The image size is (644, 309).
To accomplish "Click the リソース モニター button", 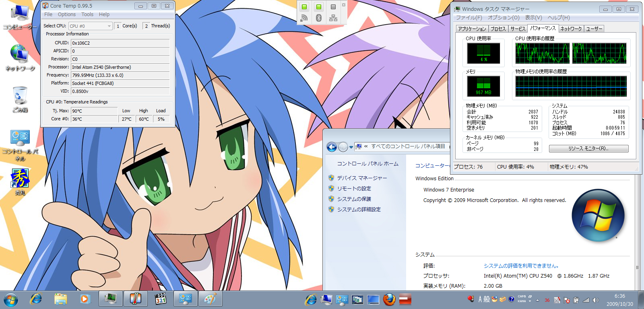I will (x=588, y=148).
